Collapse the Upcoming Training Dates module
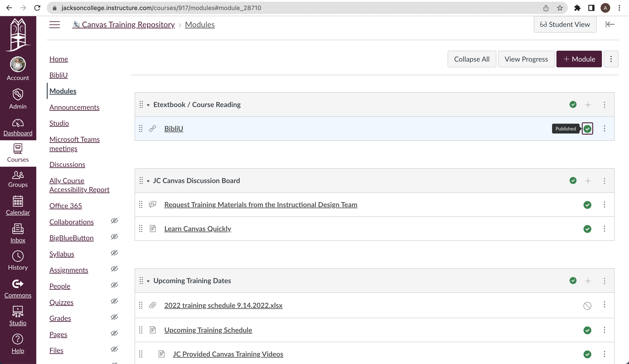This screenshot has height=364, width=629. pos(148,281)
